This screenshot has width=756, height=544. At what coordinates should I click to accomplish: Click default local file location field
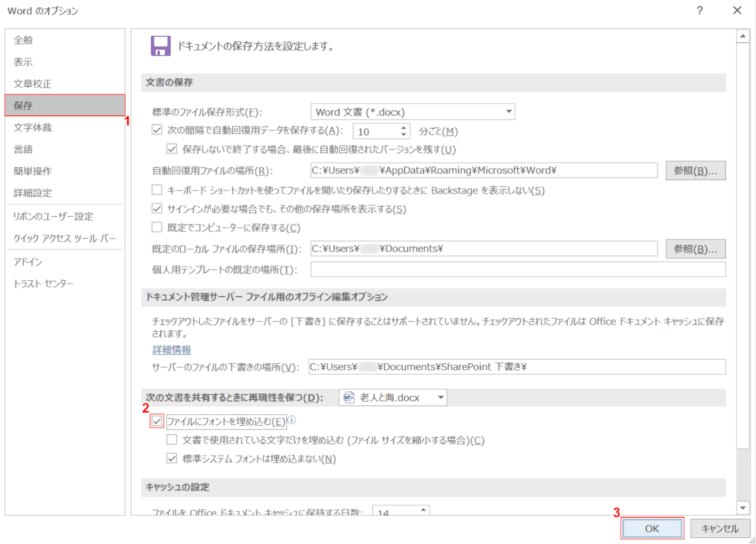click(x=483, y=248)
